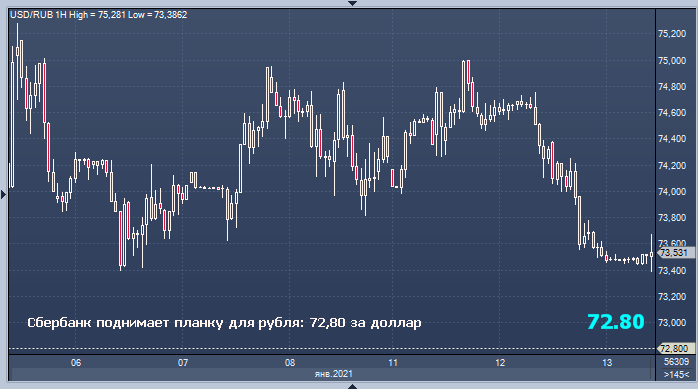Click the 73,000 price axis label
698x389 pixels.
672,323
